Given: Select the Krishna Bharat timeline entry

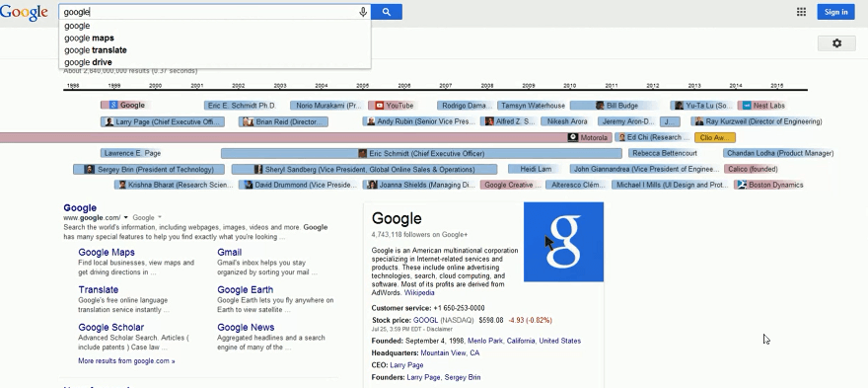Looking at the screenshot, I should (x=175, y=186).
